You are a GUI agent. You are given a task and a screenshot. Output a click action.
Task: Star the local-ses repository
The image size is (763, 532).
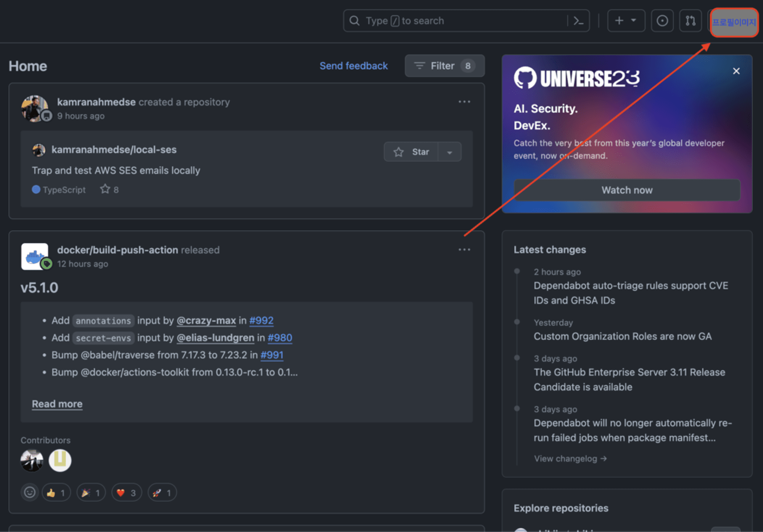point(411,152)
